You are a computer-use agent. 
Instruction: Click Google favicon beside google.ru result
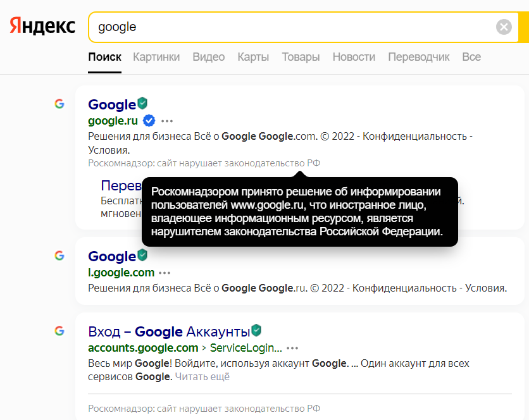pos(59,104)
